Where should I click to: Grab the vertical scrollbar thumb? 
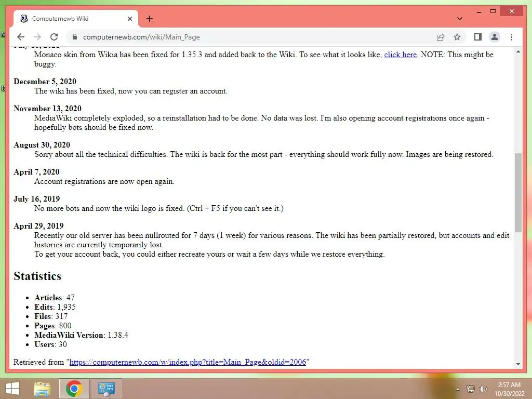[518, 192]
